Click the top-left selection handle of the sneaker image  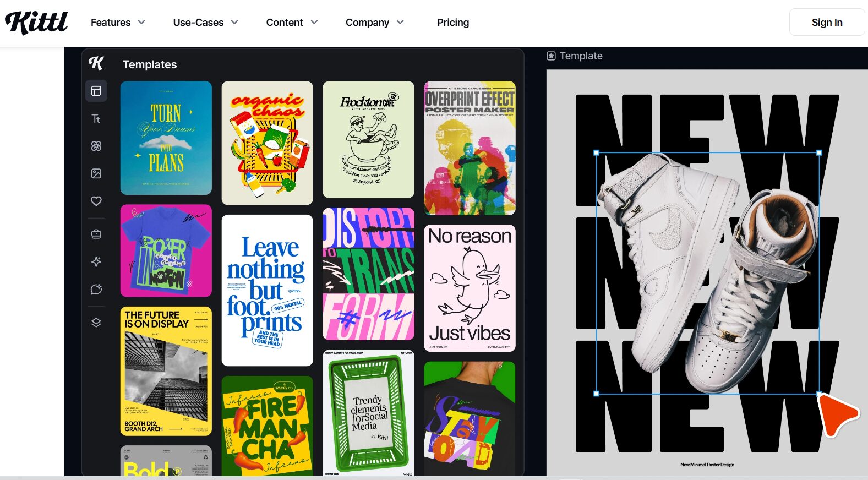tap(597, 153)
